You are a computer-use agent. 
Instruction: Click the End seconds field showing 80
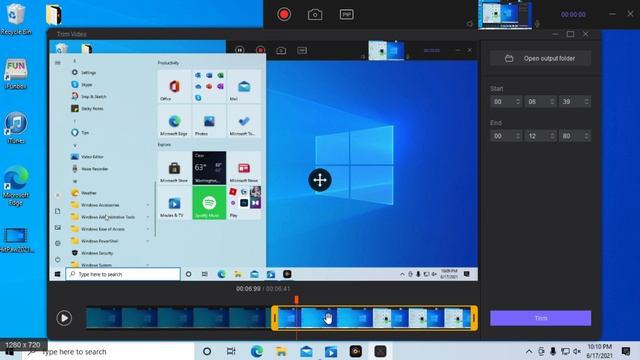pos(575,136)
